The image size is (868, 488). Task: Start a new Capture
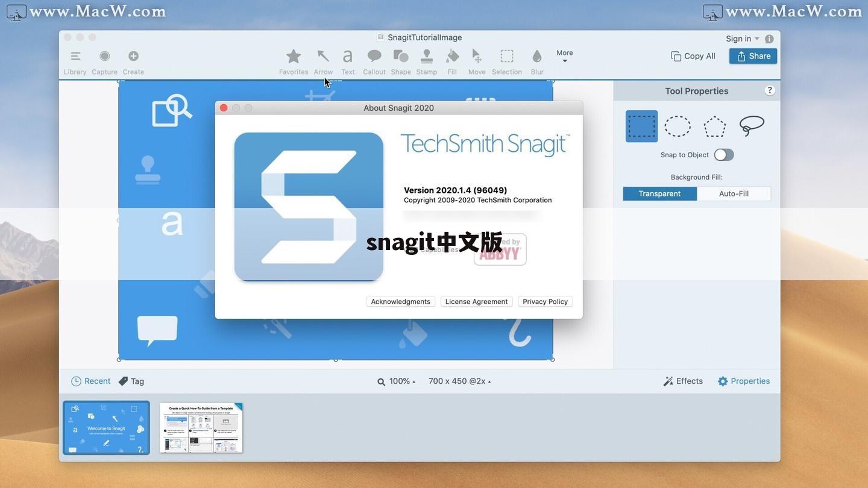point(104,56)
